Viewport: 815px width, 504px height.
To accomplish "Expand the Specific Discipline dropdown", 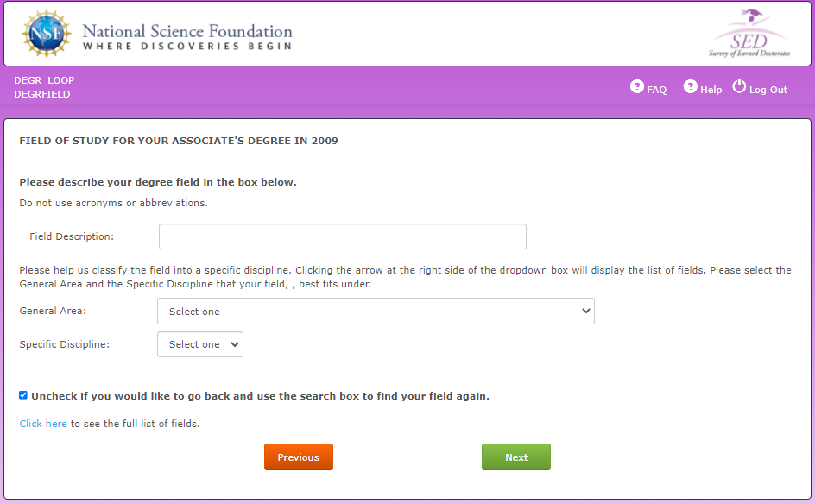I will coord(200,344).
